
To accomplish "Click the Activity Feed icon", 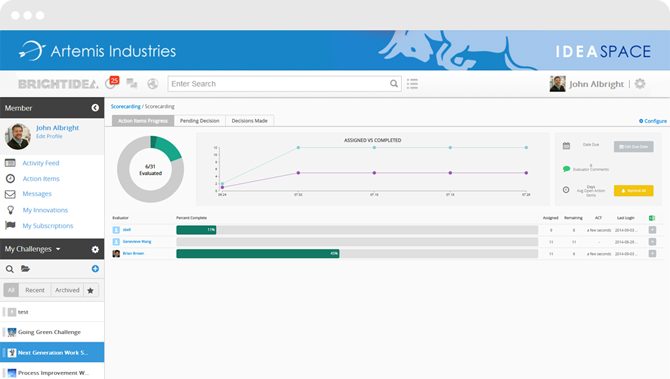I will 10,163.
